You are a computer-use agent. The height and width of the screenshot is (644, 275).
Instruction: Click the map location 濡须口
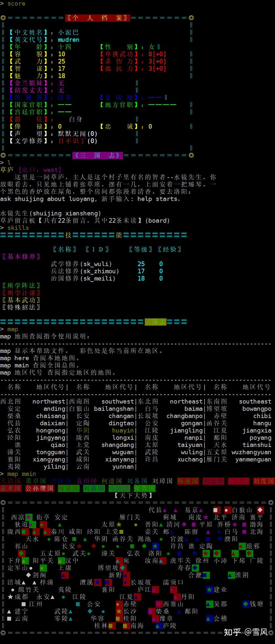(x=173, y=582)
